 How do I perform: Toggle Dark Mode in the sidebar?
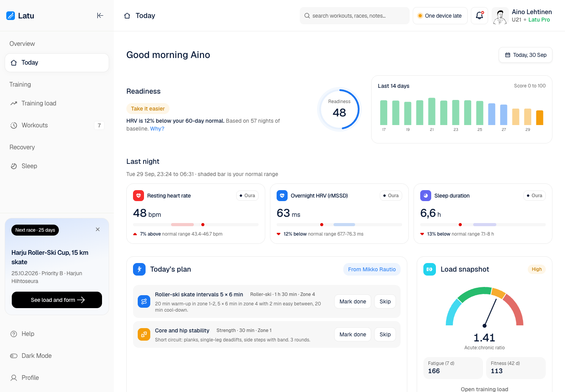57,356
